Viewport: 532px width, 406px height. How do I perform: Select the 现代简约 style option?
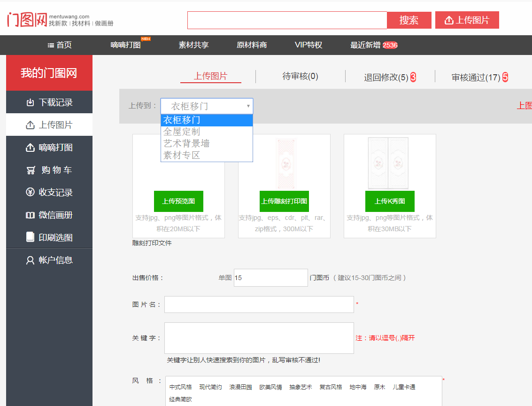(x=210, y=387)
